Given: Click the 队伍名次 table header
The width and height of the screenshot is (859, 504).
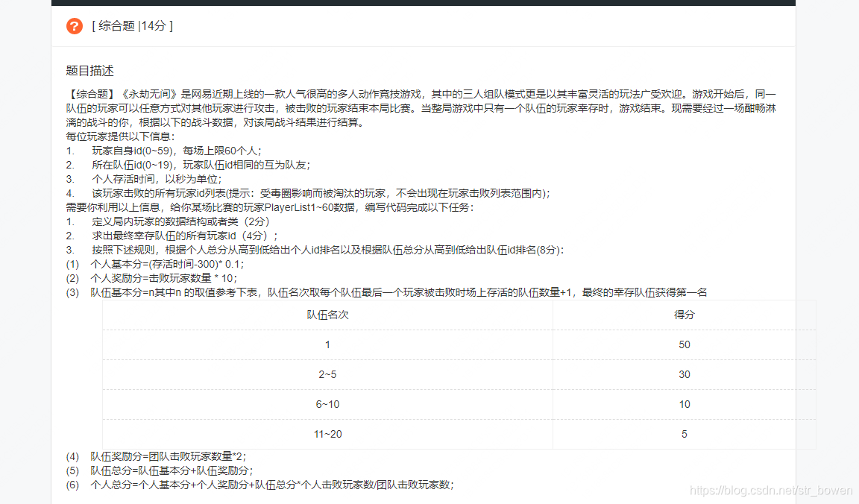Looking at the screenshot, I should pyautogui.click(x=327, y=315).
